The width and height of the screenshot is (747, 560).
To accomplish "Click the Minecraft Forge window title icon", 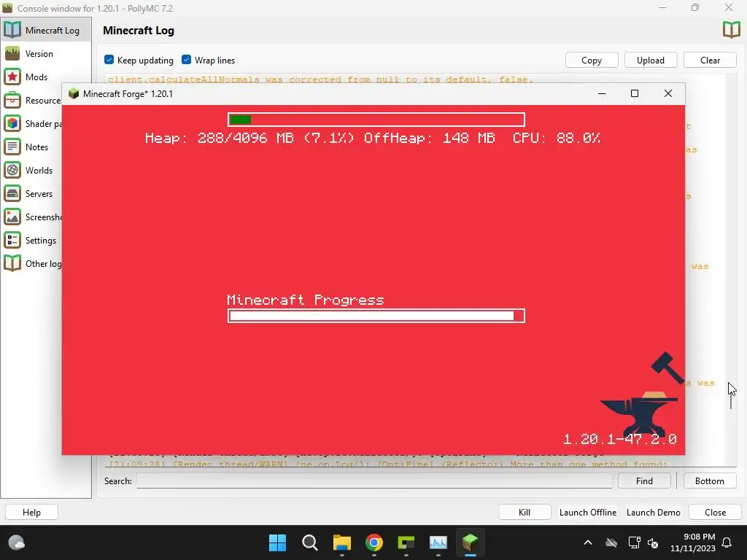I will (74, 93).
